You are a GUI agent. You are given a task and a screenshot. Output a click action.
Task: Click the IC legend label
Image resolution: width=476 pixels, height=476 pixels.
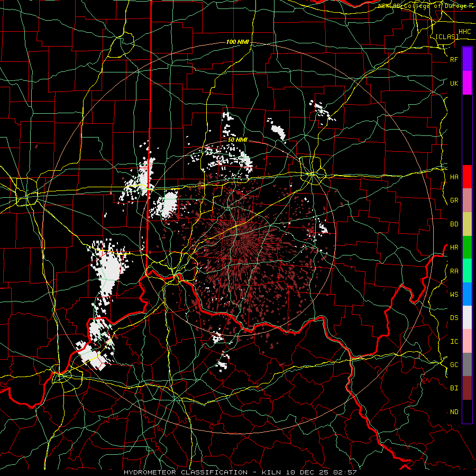tap(454, 342)
